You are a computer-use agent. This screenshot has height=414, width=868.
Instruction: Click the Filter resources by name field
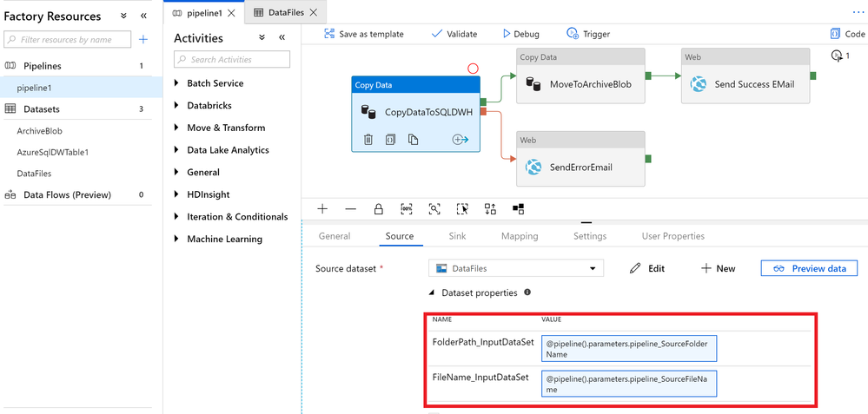point(67,39)
